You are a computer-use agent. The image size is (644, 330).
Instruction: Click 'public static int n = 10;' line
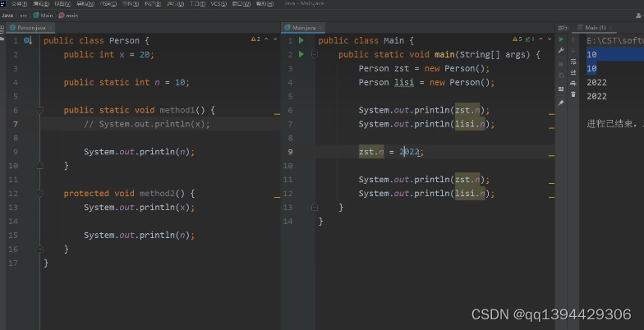click(x=126, y=82)
